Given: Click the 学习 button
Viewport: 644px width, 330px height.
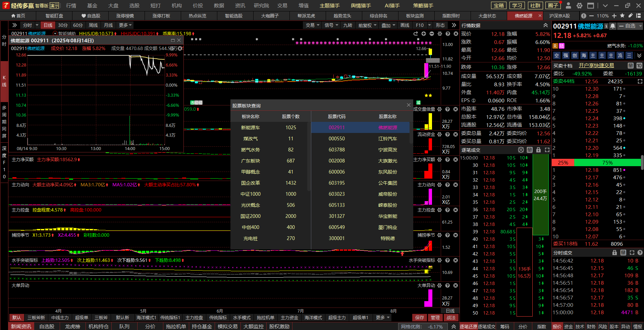Looking at the screenshot, I should click(x=517, y=5).
